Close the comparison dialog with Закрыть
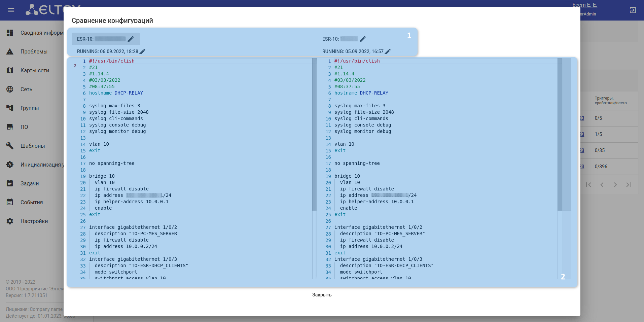Image resolution: width=644 pixels, height=322 pixels. coord(322,295)
